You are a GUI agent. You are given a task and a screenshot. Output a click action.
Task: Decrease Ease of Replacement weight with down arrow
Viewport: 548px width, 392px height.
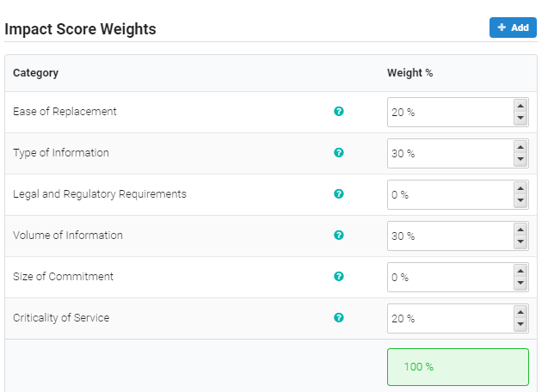click(x=520, y=118)
